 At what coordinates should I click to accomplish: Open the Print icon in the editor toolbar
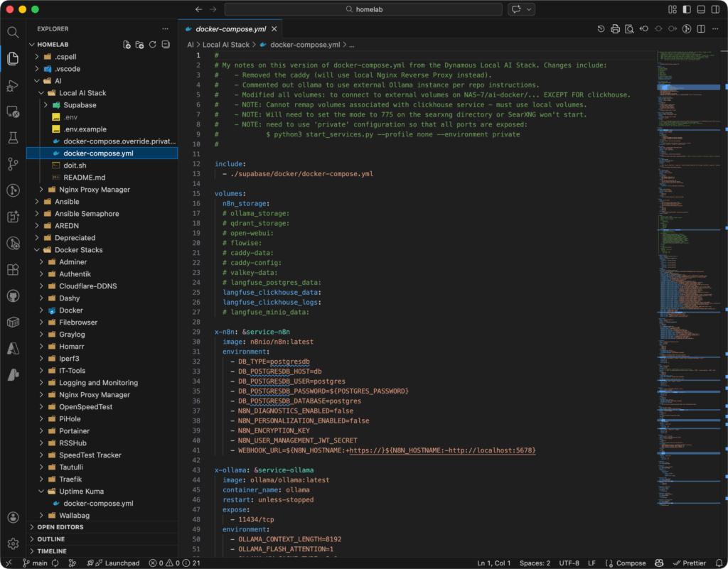(x=615, y=29)
